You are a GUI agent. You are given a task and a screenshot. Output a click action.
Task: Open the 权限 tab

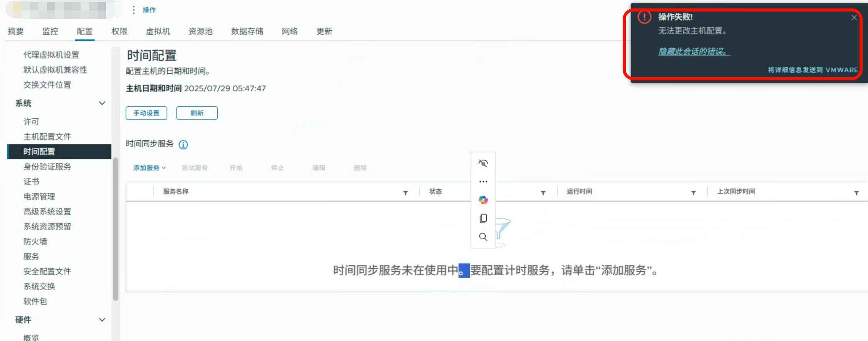point(119,31)
